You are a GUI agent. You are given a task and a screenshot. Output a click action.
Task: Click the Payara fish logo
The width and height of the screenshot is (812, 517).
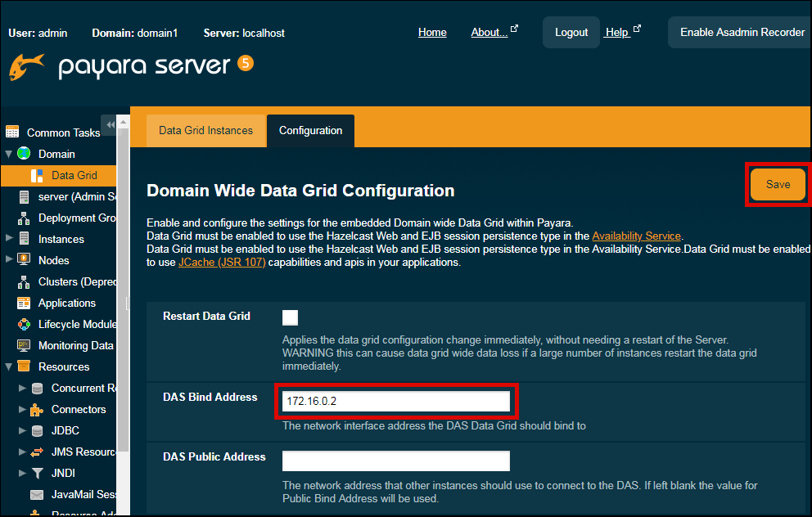pyautogui.click(x=26, y=68)
